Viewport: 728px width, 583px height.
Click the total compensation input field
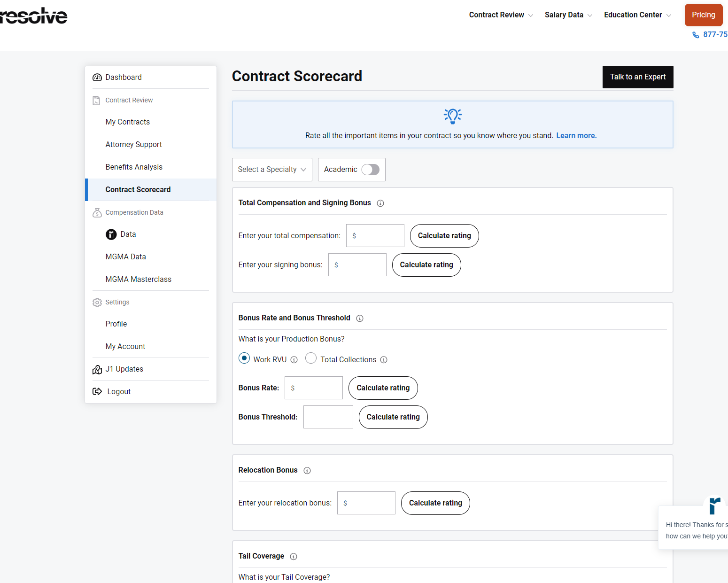(x=379, y=236)
